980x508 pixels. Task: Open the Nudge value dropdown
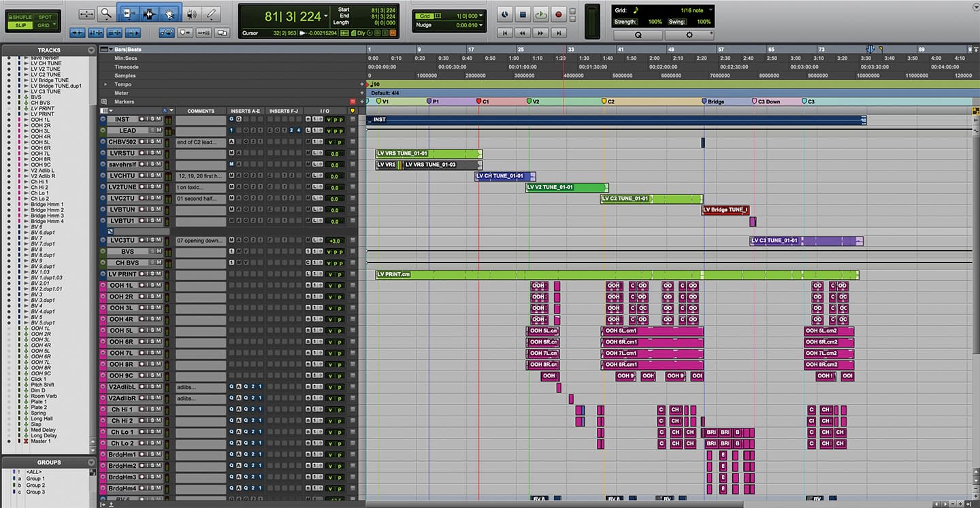pos(480,25)
